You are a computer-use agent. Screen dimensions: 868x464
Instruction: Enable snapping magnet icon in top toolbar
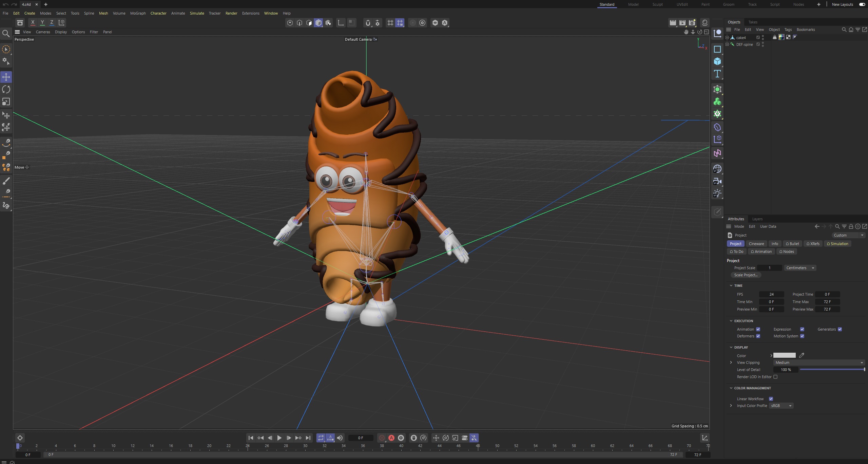click(368, 23)
